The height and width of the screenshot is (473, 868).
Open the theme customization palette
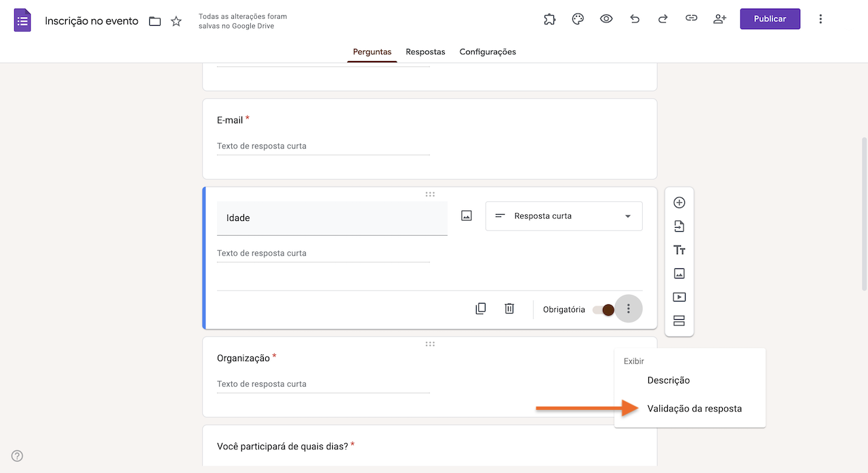tap(577, 18)
